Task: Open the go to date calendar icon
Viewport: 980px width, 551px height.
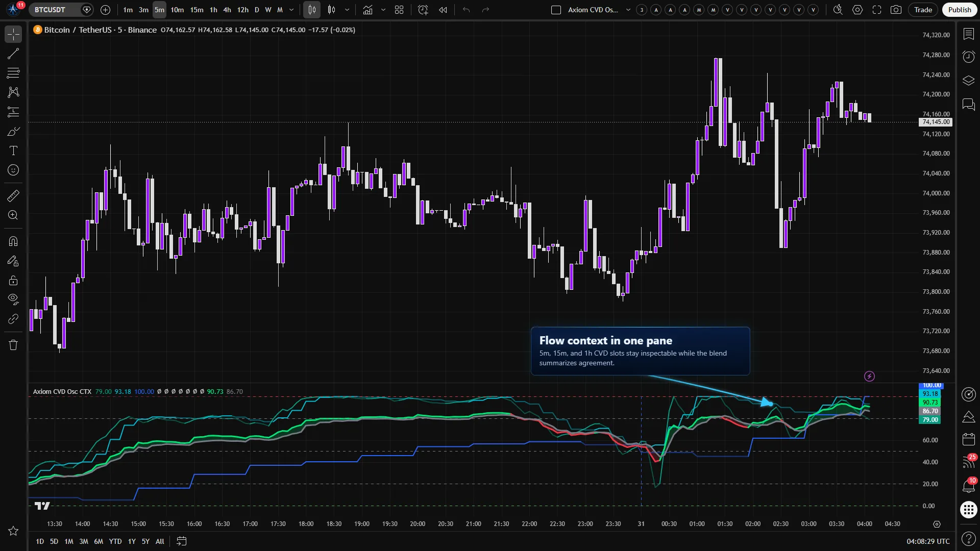Action: [181, 541]
